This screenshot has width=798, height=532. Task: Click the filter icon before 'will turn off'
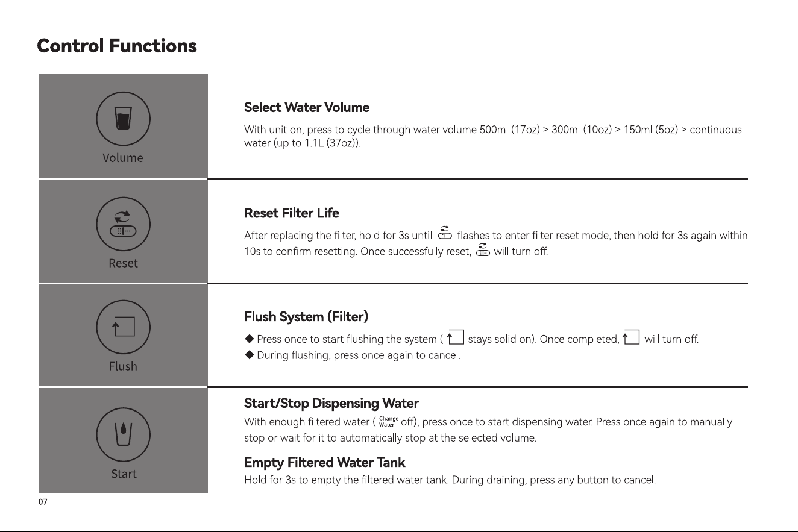(482, 250)
